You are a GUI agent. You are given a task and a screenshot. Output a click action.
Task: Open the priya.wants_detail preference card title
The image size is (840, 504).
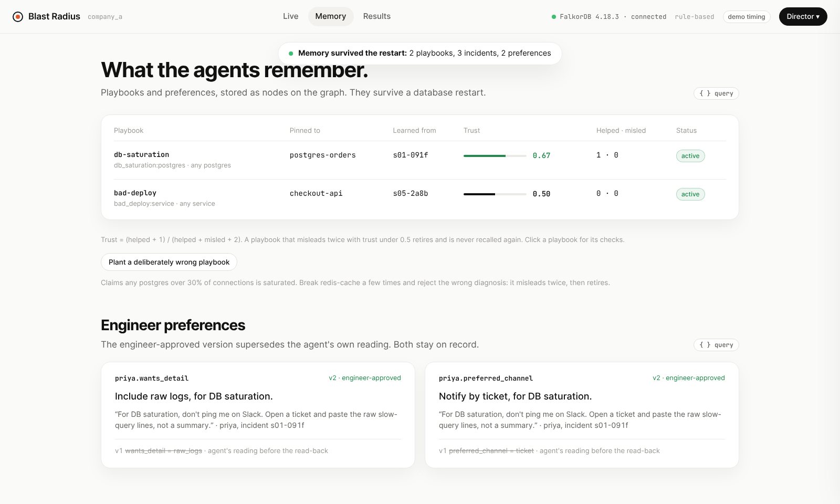click(x=152, y=378)
